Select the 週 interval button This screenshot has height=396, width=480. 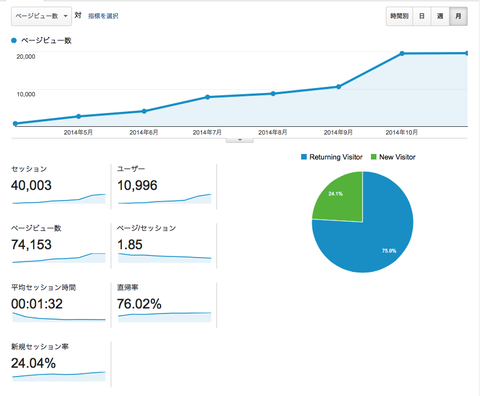(440, 16)
